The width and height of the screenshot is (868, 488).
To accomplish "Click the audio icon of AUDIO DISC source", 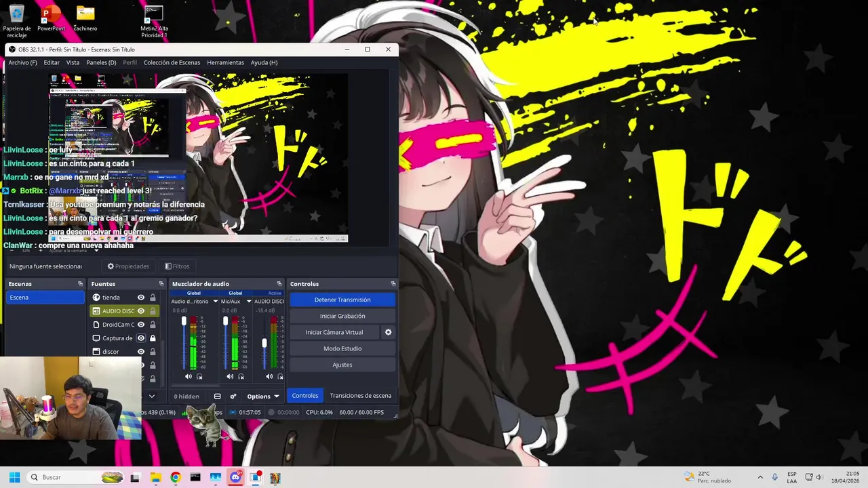I will point(96,311).
